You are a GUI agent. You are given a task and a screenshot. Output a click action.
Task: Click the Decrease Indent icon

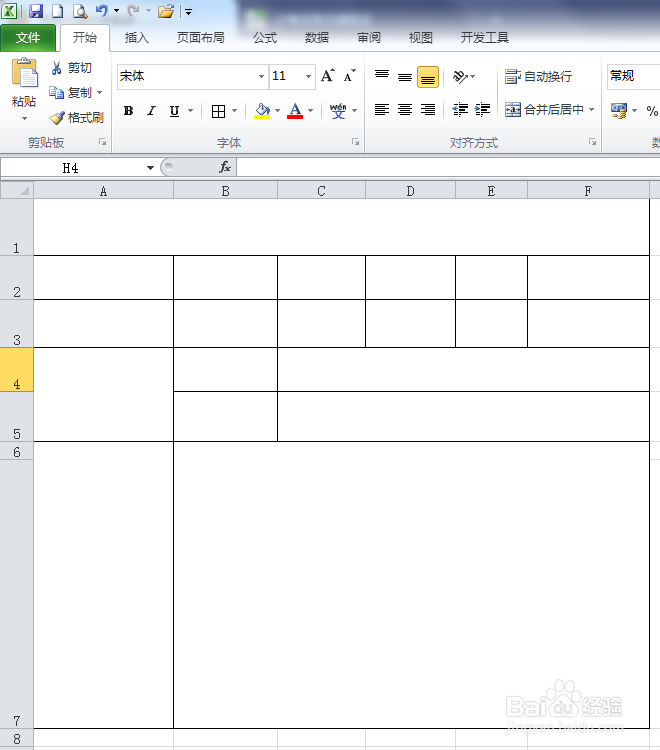(x=460, y=110)
